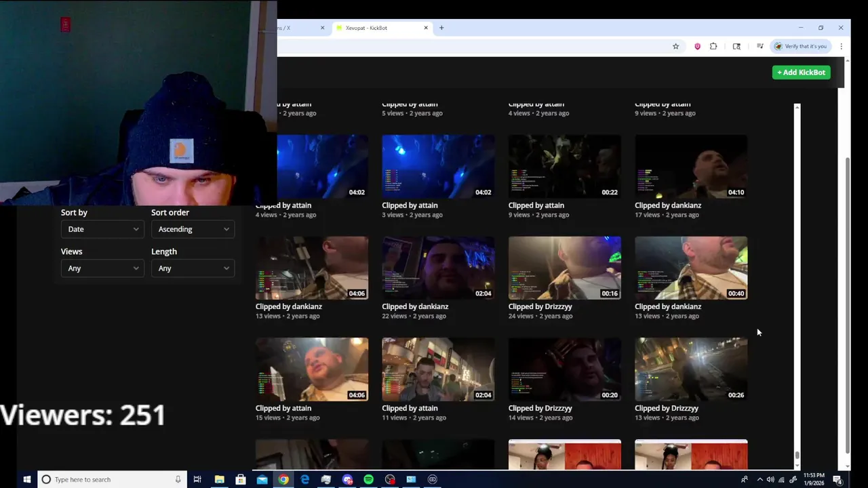Image resolution: width=868 pixels, height=488 pixels.
Task: Close the Xevopat - KickBot tab
Action: pos(426,28)
